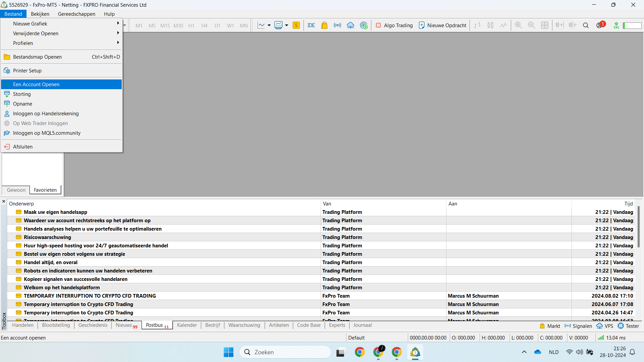The width and height of the screenshot is (644, 362).
Task: Sort mailbox by Onderwerp column
Action: (x=164, y=203)
